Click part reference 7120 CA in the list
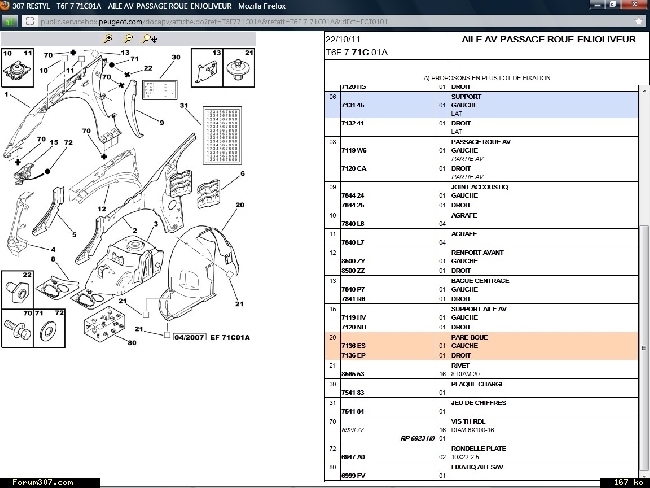 click(x=354, y=168)
